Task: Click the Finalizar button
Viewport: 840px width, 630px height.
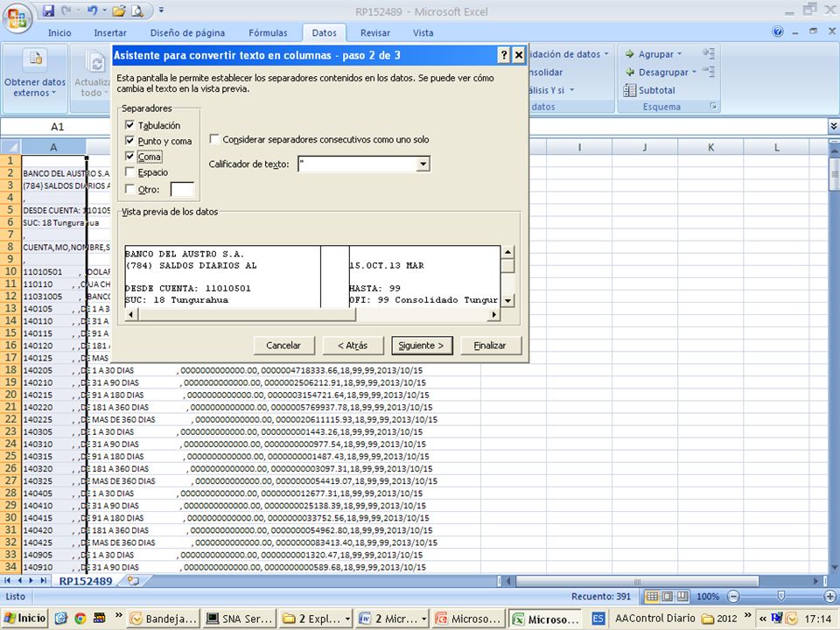Action: [490, 346]
